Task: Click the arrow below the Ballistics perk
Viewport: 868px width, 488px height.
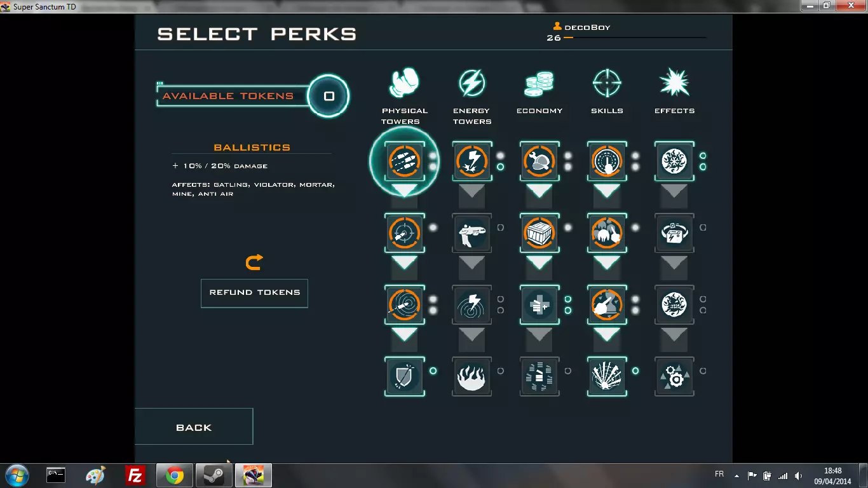Action: (x=404, y=190)
